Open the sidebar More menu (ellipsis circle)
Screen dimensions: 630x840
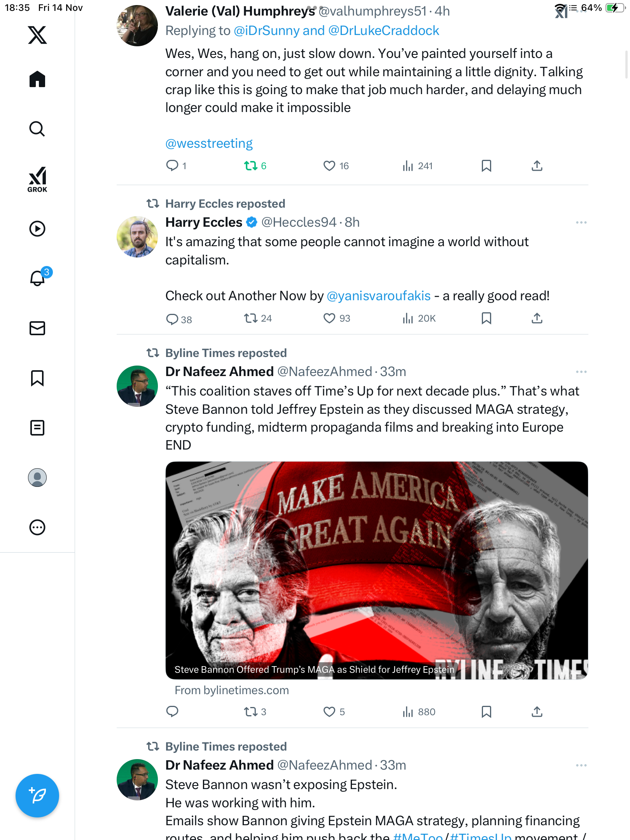tap(37, 527)
